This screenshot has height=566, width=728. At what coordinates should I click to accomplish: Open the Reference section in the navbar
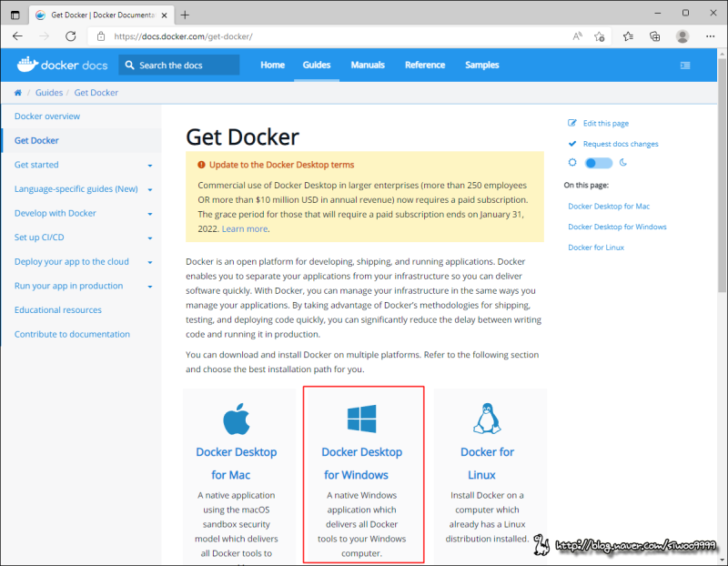click(x=424, y=65)
